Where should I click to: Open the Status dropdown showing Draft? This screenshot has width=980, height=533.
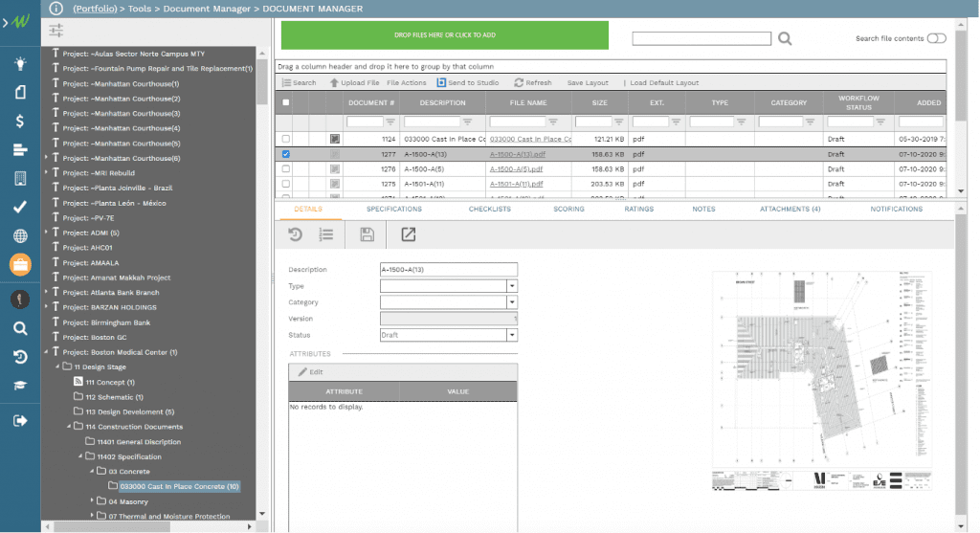point(511,335)
